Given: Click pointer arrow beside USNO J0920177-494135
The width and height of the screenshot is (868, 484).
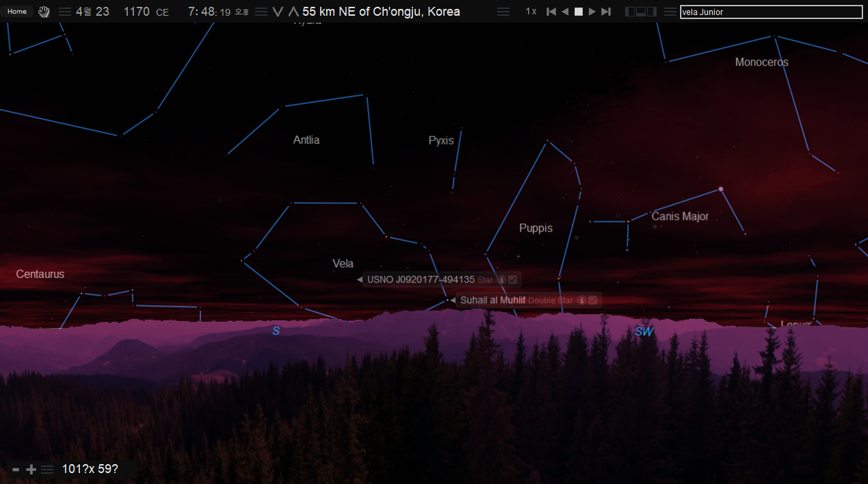Looking at the screenshot, I should tap(360, 279).
